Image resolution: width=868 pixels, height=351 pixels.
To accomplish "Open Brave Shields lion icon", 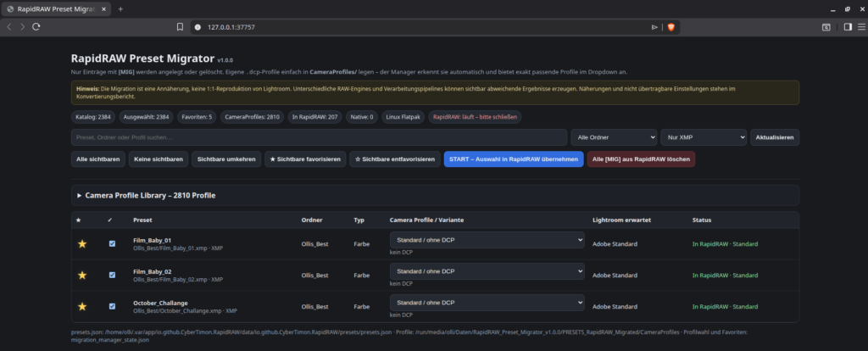I will 671,26.
